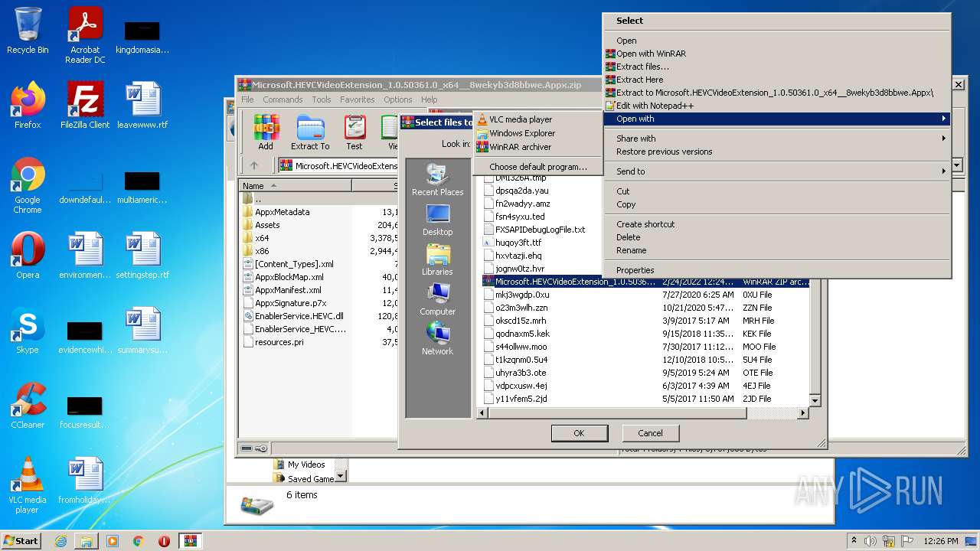Open the Tools menu in WinRAR
980x551 pixels.
322,99
